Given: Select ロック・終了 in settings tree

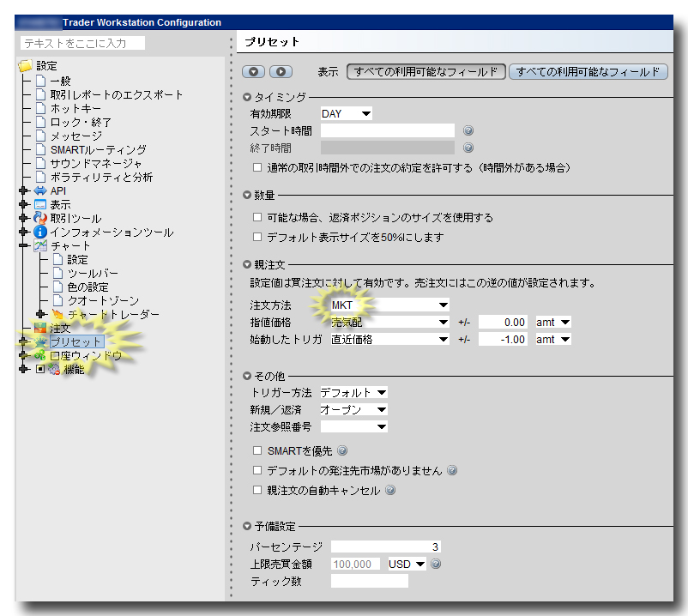Looking at the screenshot, I should tap(81, 123).
